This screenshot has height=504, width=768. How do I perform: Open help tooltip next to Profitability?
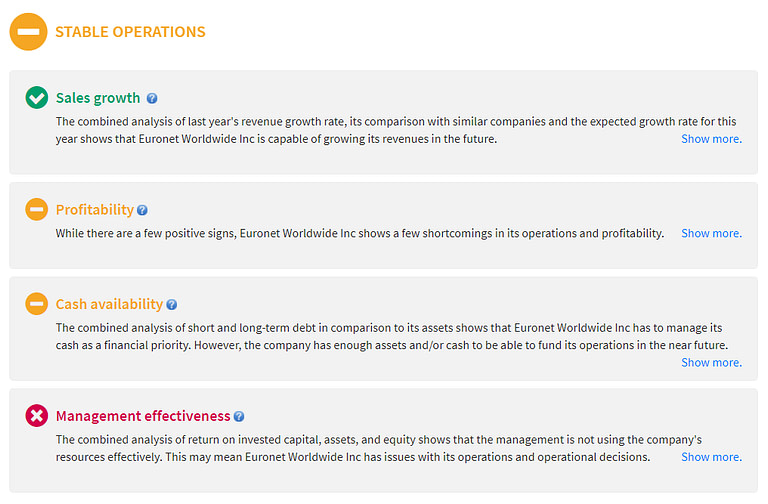[142, 210]
